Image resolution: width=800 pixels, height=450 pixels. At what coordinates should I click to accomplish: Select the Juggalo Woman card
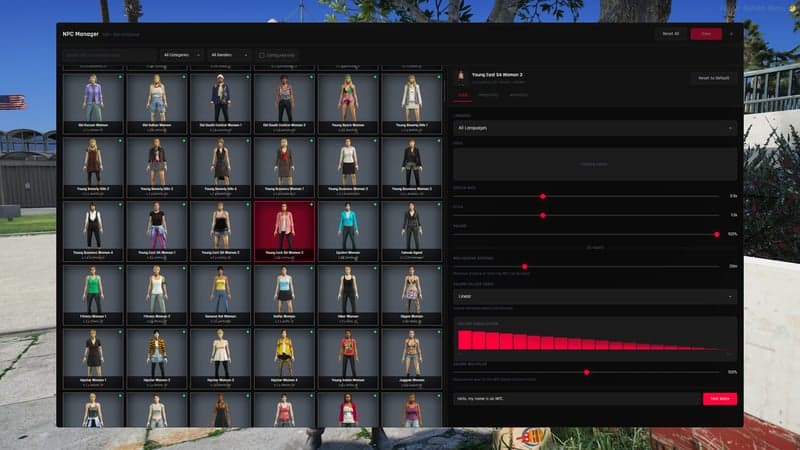pyautogui.click(x=412, y=359)
